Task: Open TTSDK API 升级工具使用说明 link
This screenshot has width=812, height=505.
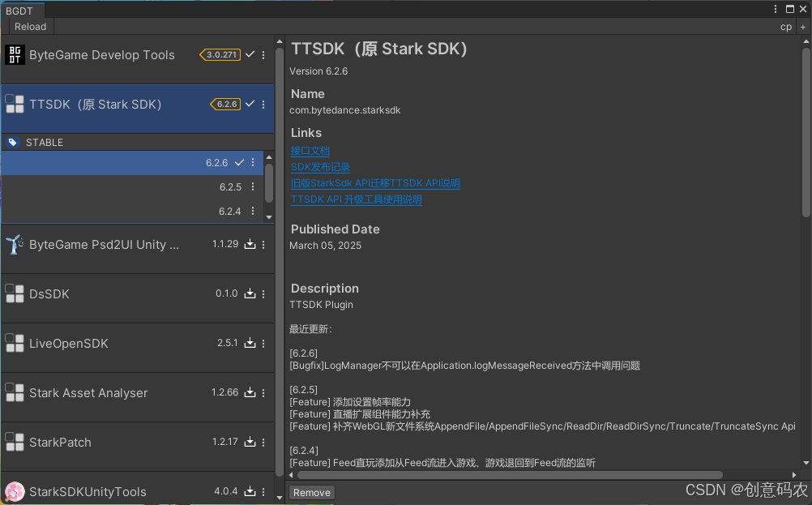Action: pyautogui.click(x=357, y=199)
